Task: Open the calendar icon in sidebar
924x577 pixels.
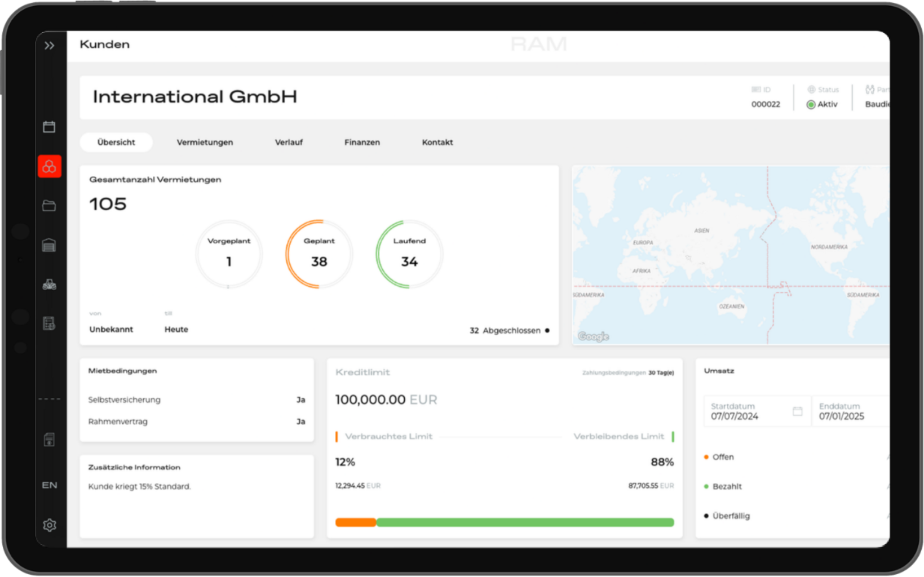Action: [x=50, y=127]
